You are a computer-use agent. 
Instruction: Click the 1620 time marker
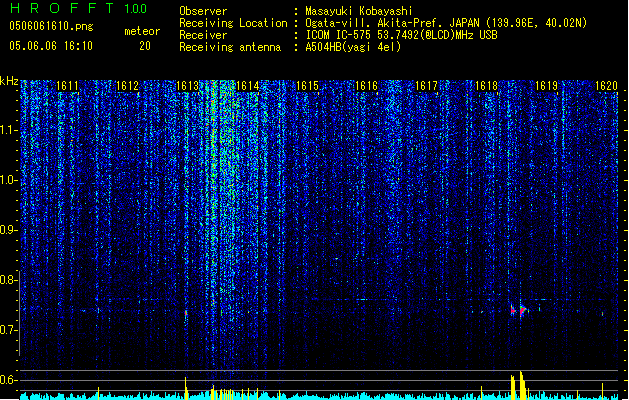coord(606,86)
